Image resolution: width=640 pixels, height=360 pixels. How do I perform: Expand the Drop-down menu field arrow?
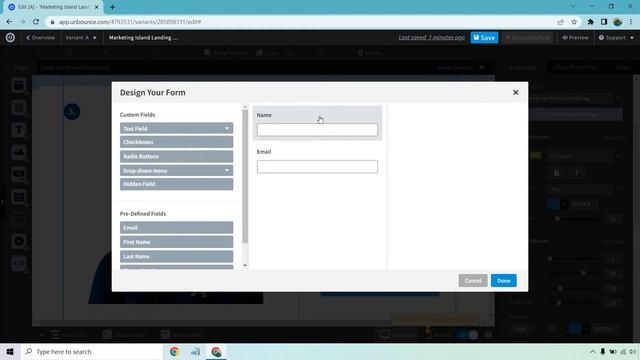[227, 171]
